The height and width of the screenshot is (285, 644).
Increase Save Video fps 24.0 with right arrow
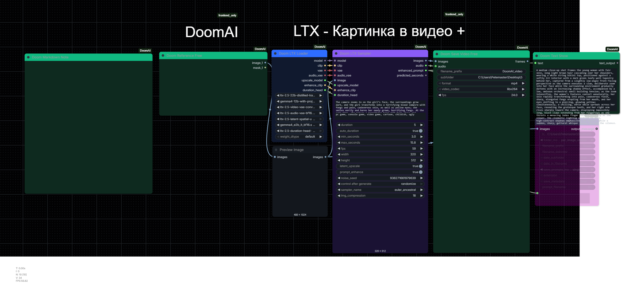[523, 95]
